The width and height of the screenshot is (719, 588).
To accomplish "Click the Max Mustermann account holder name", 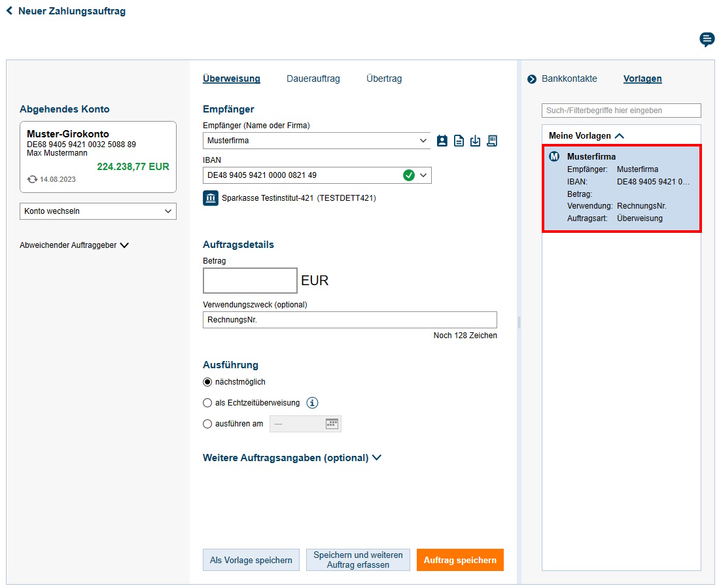I will click(x=57, y=153).
